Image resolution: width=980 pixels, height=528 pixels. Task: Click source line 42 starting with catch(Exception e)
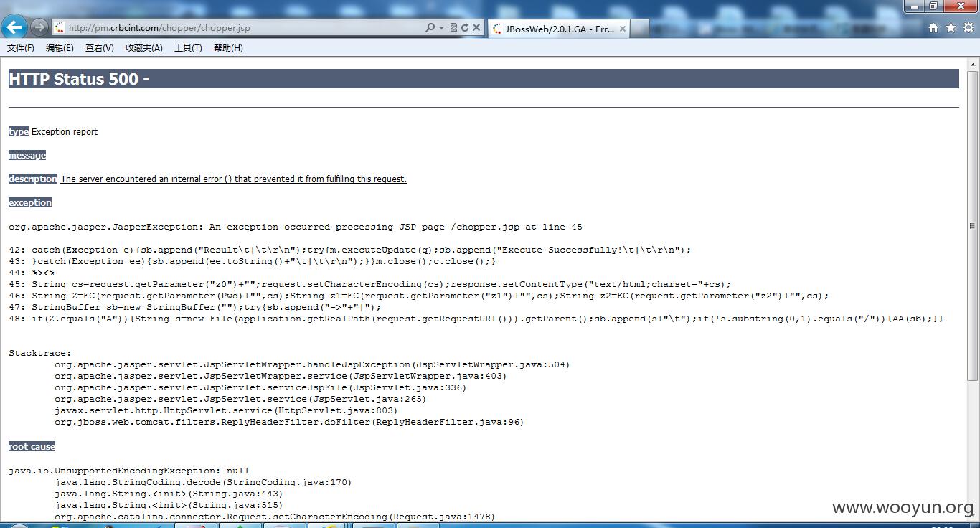click(350, 250)
